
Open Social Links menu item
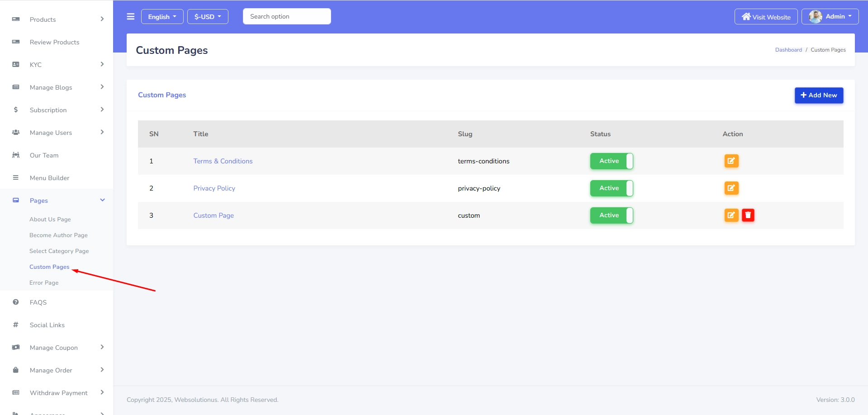47,325
